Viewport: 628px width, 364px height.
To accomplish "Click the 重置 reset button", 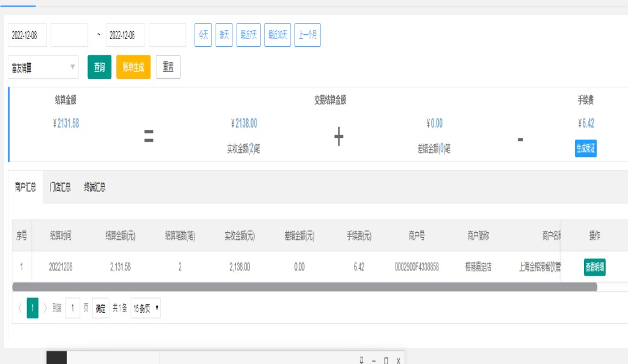I will [168, 67].
